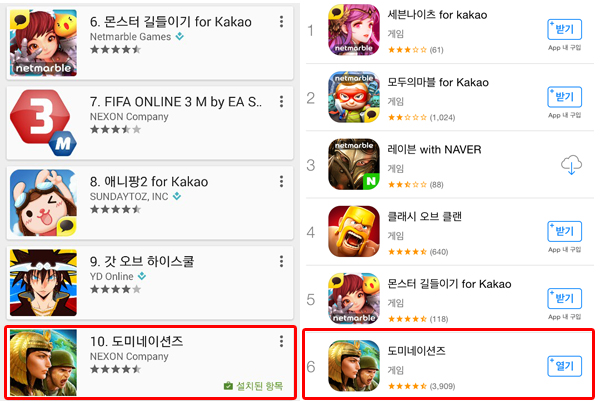This screenshot has width=600, height=404.
Task: Tap the 모두의마블 for Kakao icon
Action: (354, 97)
